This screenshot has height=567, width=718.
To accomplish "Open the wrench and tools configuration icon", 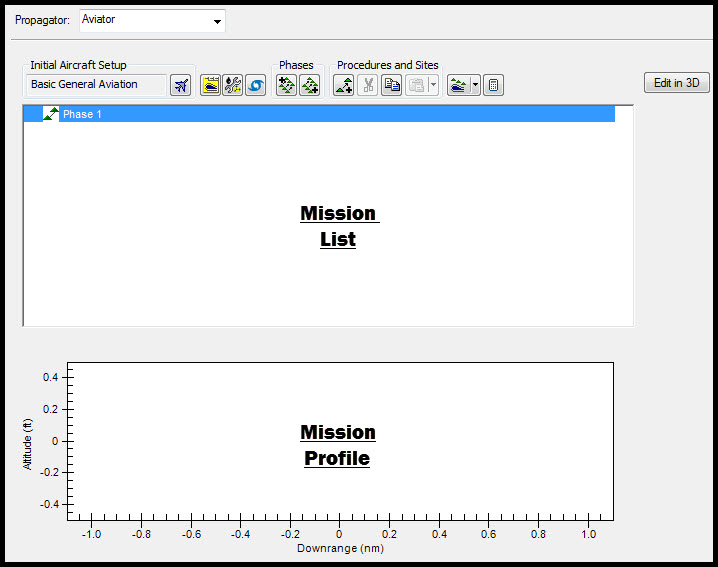I will click(x=233, y=85).
